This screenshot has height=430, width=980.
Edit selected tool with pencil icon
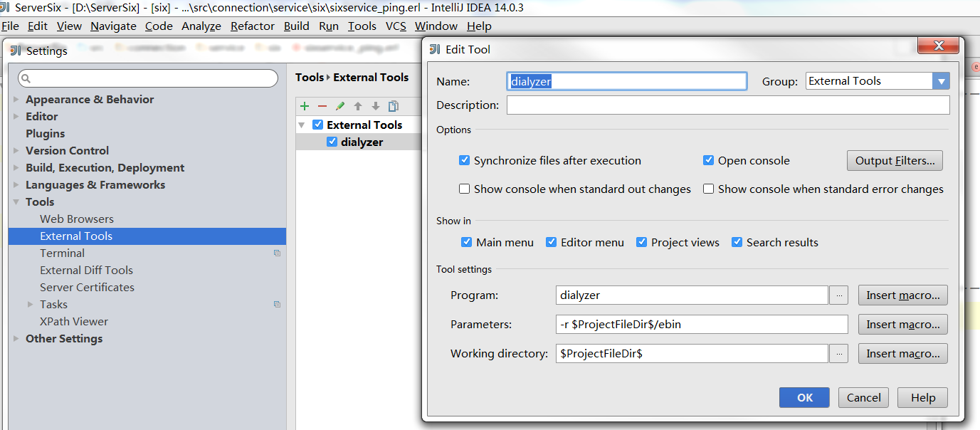coord(340,106)
